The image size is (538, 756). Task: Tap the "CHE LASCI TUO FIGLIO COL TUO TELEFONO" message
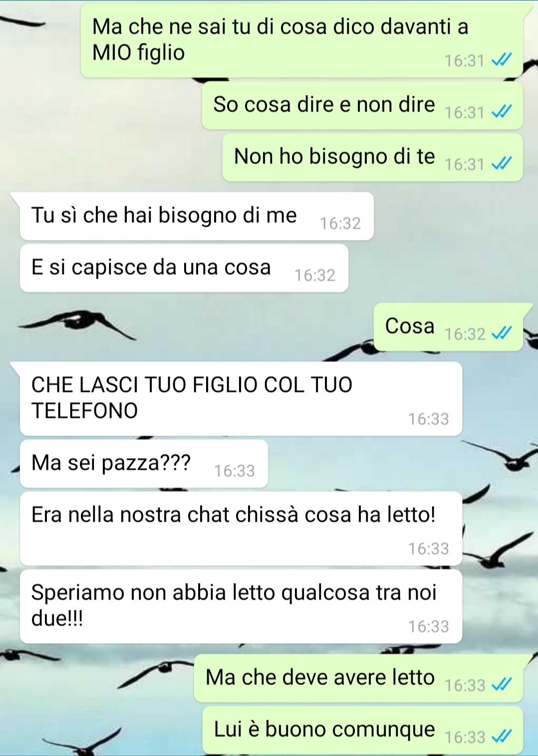coord(241,399)
